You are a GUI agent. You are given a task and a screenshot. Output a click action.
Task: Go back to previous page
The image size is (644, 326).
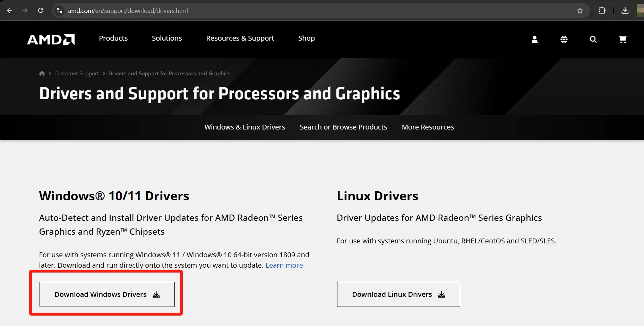[x=10, y=11]
